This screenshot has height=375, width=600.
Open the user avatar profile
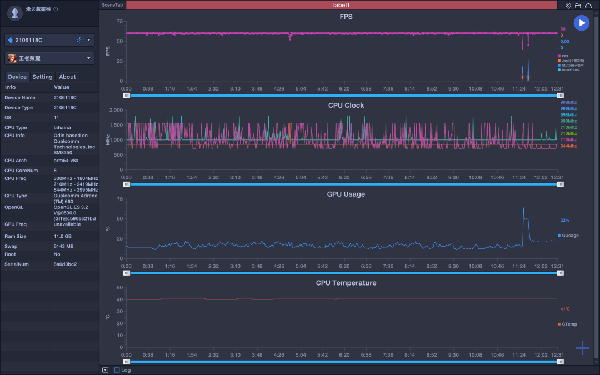(x=15, y=13)
